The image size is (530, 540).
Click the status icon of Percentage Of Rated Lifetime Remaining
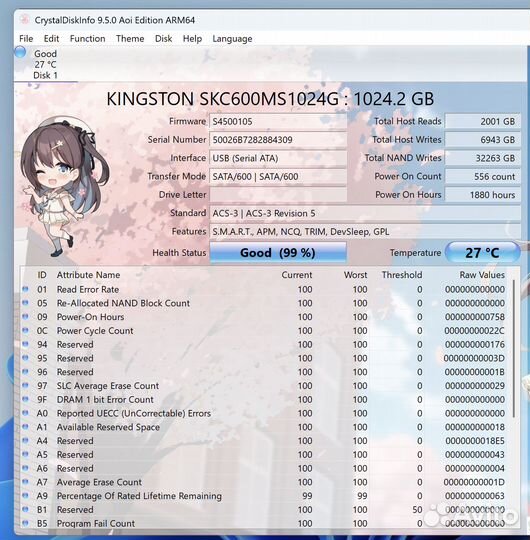coord(25,496)
